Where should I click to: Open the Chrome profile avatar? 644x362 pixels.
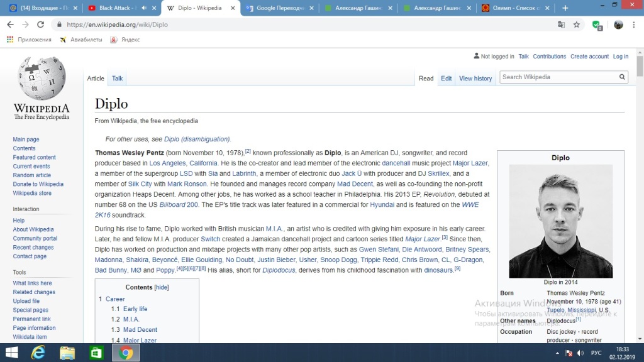618,25
